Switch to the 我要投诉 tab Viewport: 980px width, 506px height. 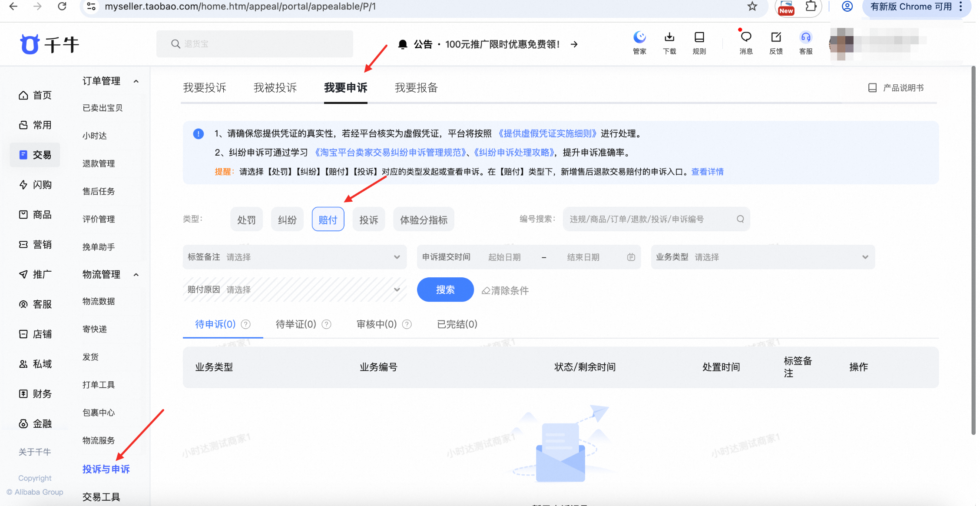tap(205, 88)
